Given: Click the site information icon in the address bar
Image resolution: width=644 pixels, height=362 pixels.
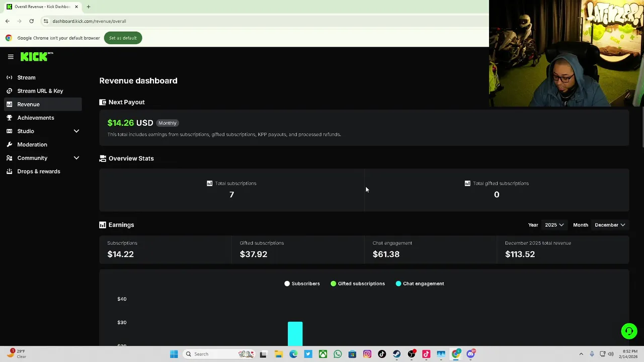Looking at the screenshot, I should pos(46,21).
